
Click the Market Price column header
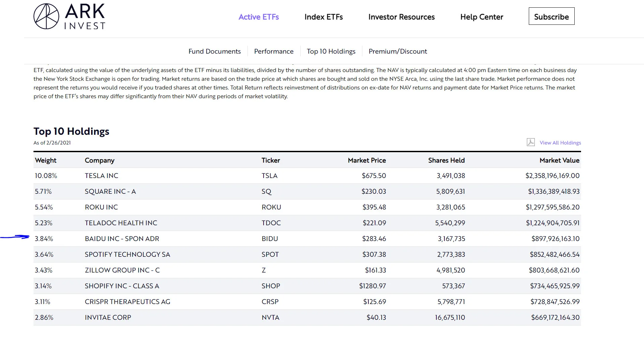367,160
